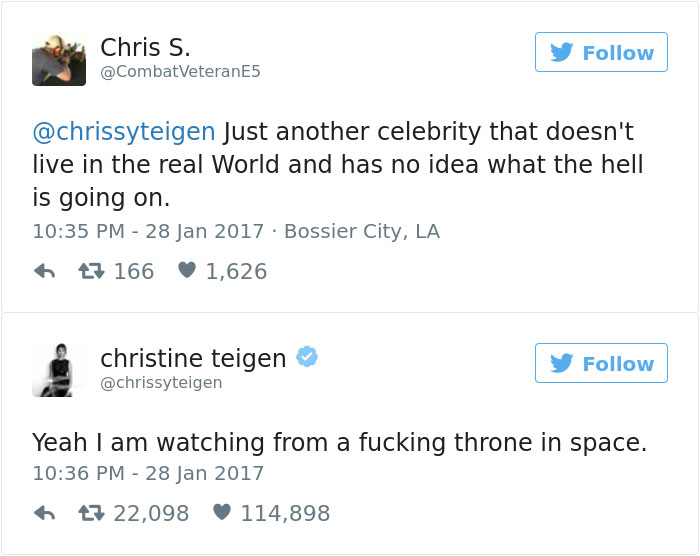Click reply arrow on Chris S. tweet
The height and width of the screenshot is (556, 700).
[x=44, y=271]
